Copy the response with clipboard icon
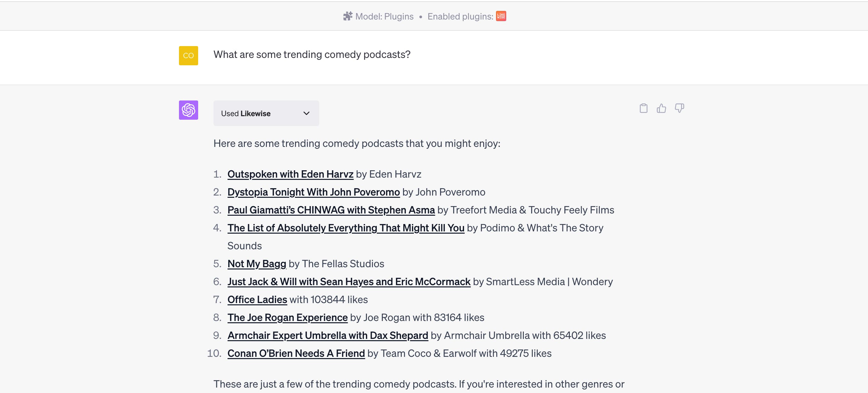 [x=643, y=108]
